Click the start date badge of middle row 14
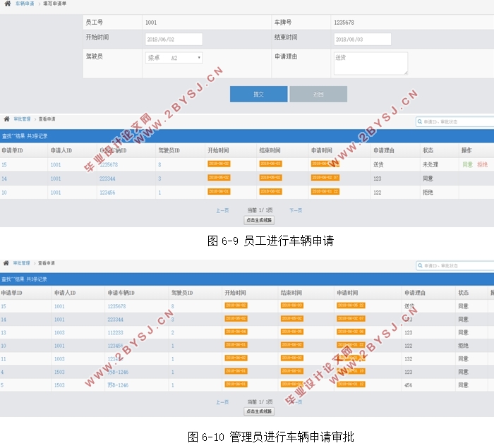This screenshot has width=494, height=448. point(219,178)
